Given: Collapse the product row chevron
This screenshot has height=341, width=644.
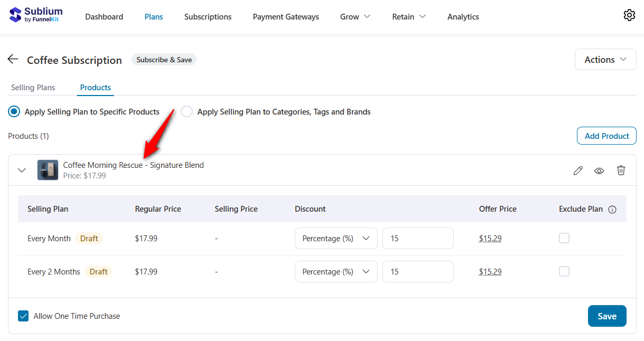Looking at the screenshot, I should [22, 170].
